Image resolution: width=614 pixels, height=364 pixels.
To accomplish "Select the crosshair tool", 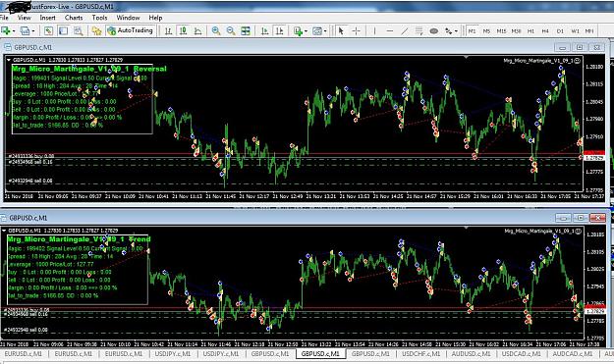I will tap(356, 30).
